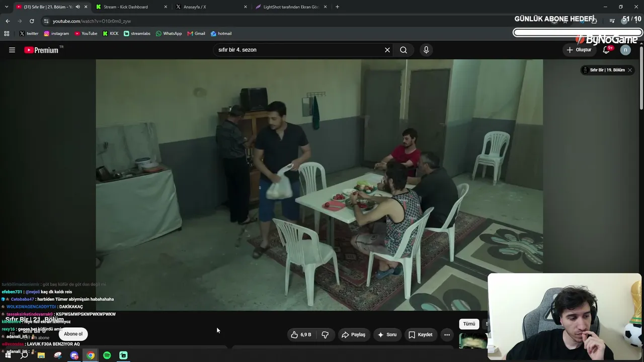This screenshot has width=644, height=362.
Task: Select the Tümü filter chip
Action: point(469,324)
